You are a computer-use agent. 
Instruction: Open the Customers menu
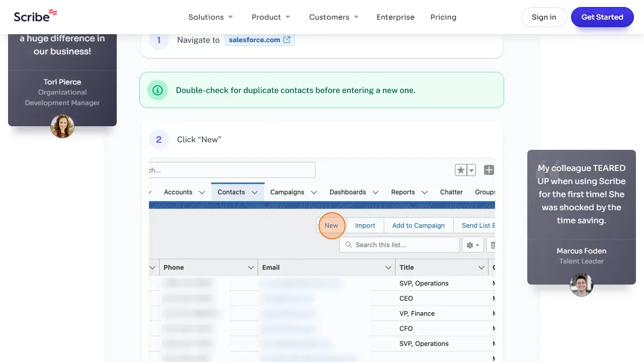point(334,17)
